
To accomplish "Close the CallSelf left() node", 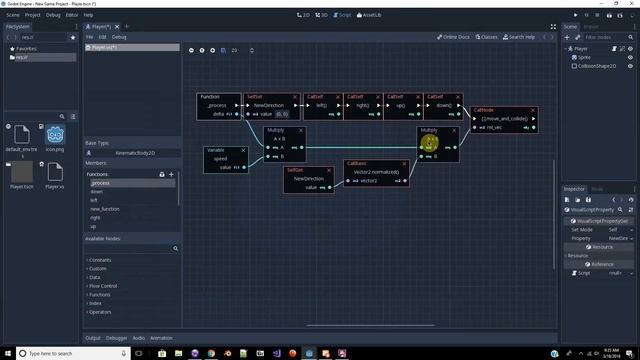I will click(338, 97).
